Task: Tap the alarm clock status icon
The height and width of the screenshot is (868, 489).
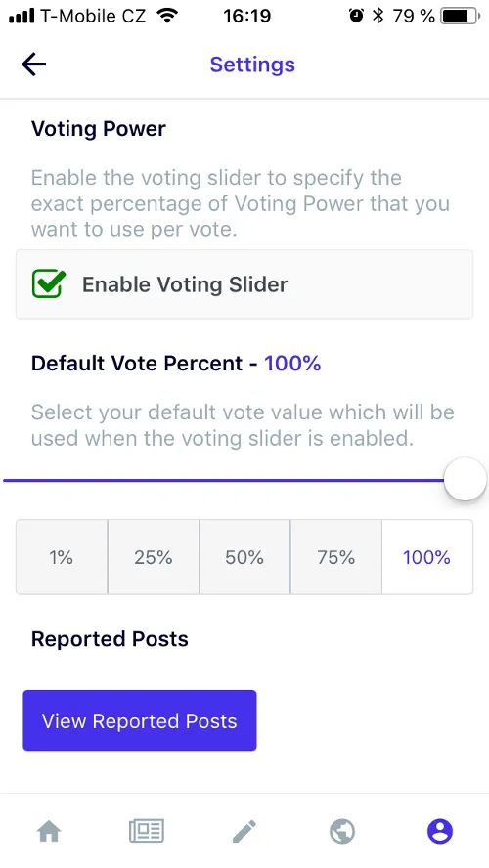Action: point(356,16)
